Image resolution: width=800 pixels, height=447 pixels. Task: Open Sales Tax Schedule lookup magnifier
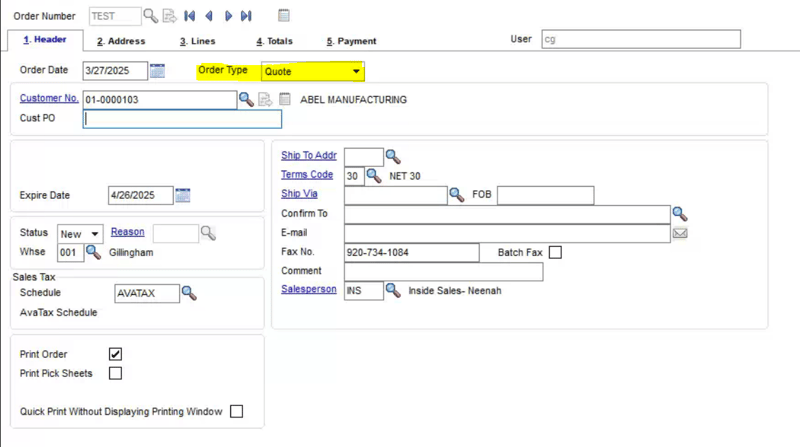pyautogui.click(x=189, y=293)
